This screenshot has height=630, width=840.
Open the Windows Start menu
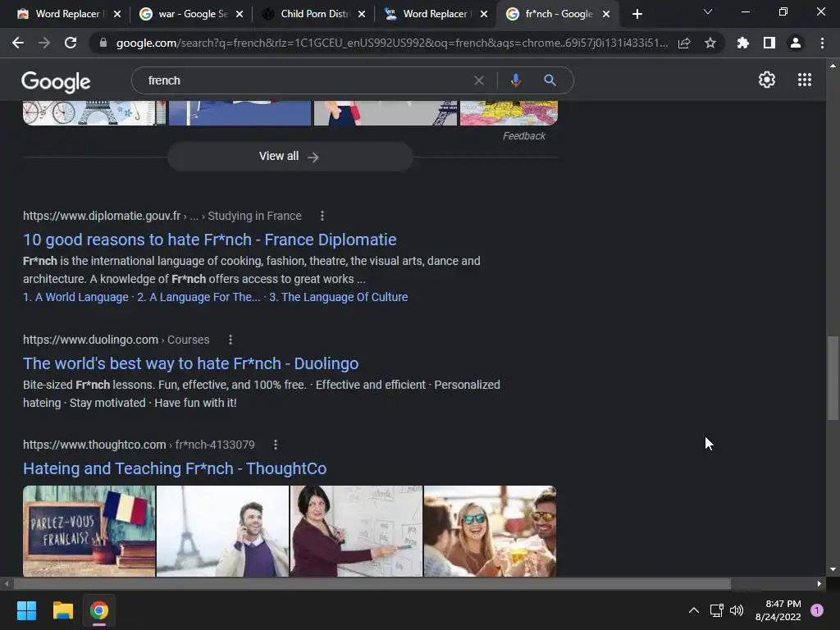pyautogui.click(x=26, y=610)
